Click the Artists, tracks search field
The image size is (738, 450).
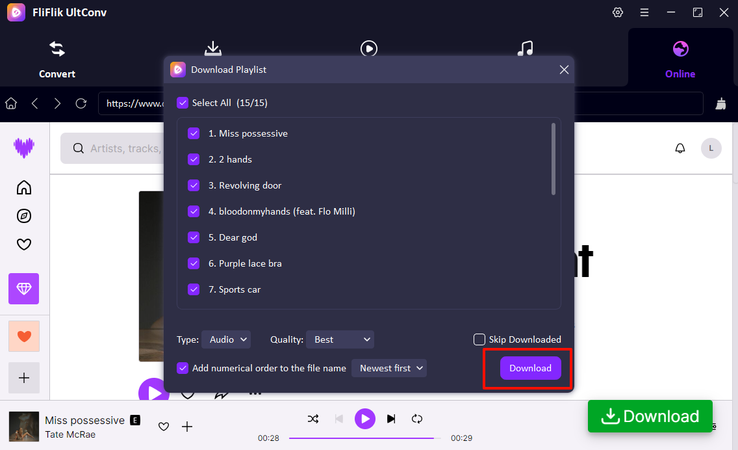(112, 148)
